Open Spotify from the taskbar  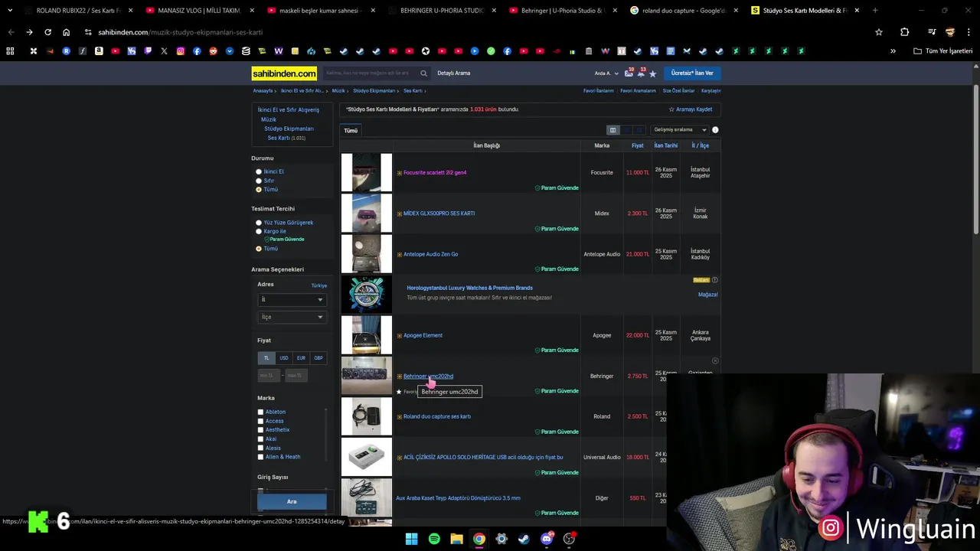click(434, 539)
